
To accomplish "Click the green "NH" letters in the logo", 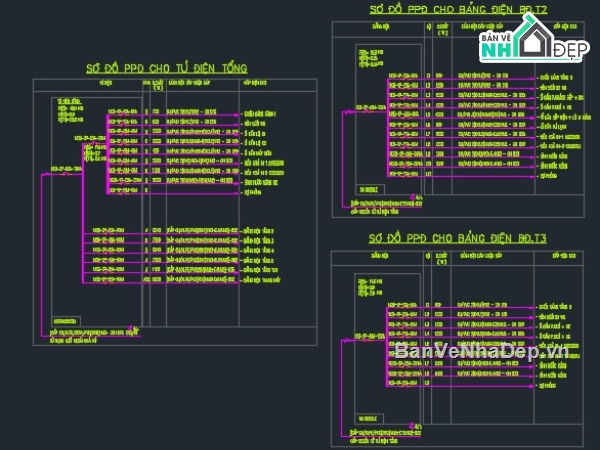I will click(497, 48).
